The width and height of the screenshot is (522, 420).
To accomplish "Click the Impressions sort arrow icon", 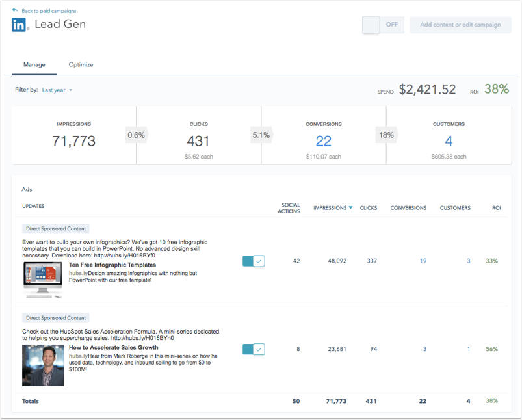I will click(351, 208).
